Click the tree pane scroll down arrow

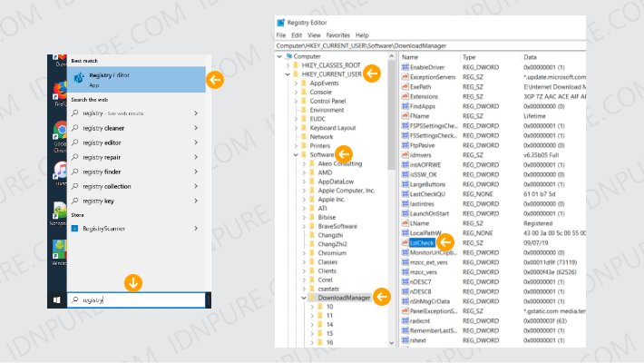(392, 343)
